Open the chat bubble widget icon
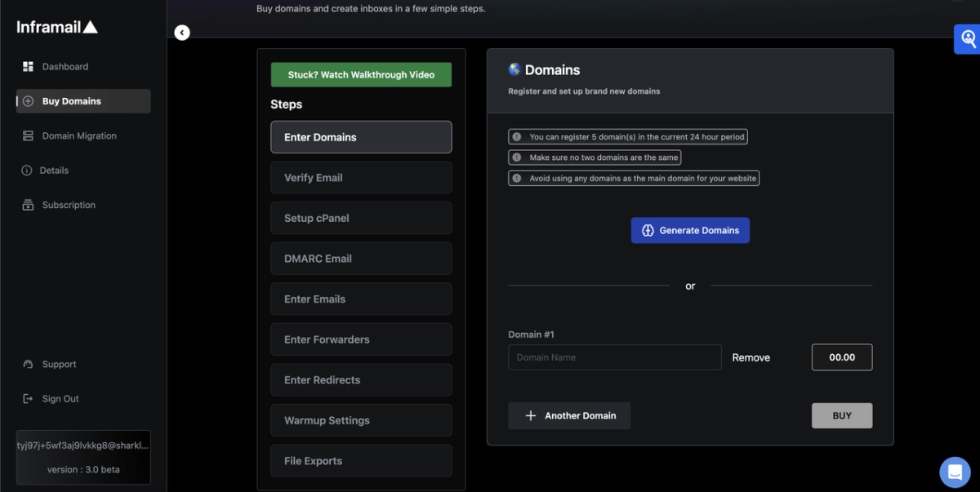 pyautogui.click(x=954, y=472)
